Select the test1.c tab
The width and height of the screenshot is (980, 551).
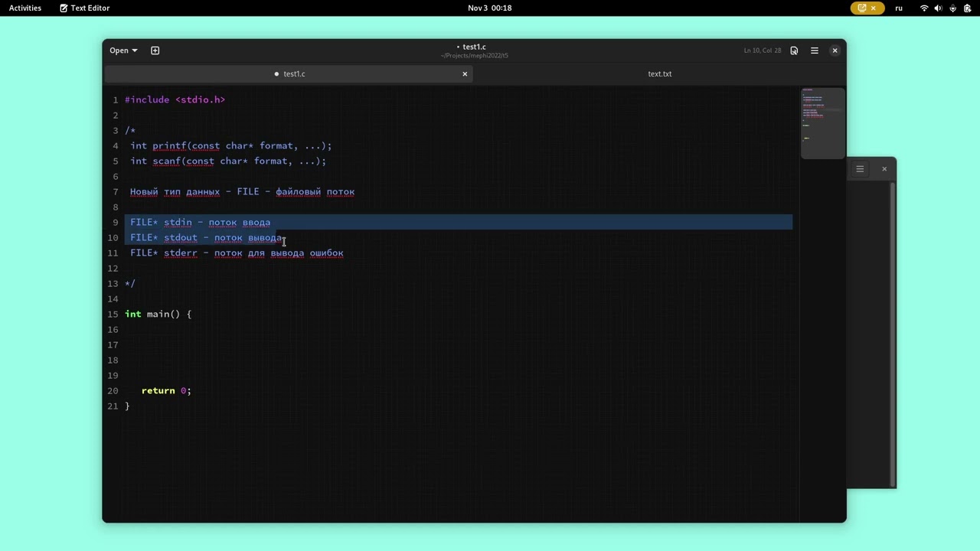click(x=289, y=73)
